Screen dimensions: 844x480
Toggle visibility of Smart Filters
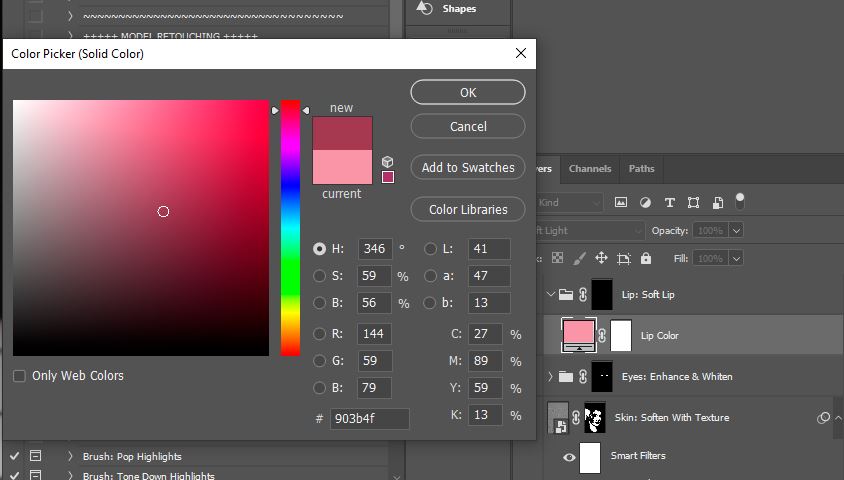(569, 456)
